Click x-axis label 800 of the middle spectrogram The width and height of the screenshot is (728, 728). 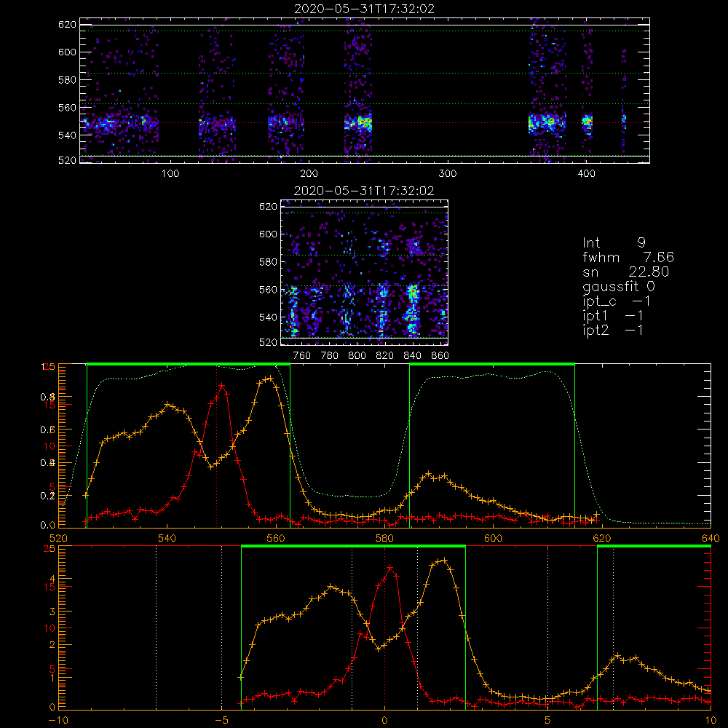[x=357, y=356]
